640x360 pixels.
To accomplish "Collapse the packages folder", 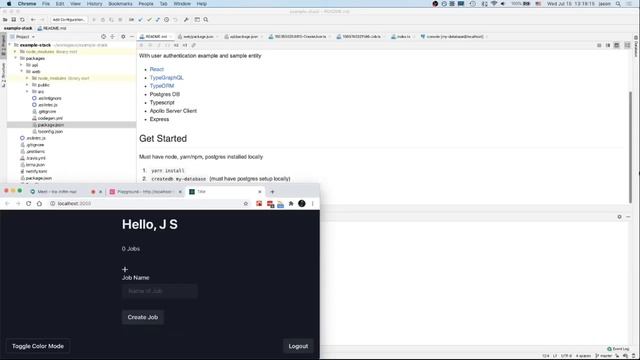I will [x=16, y=58].
